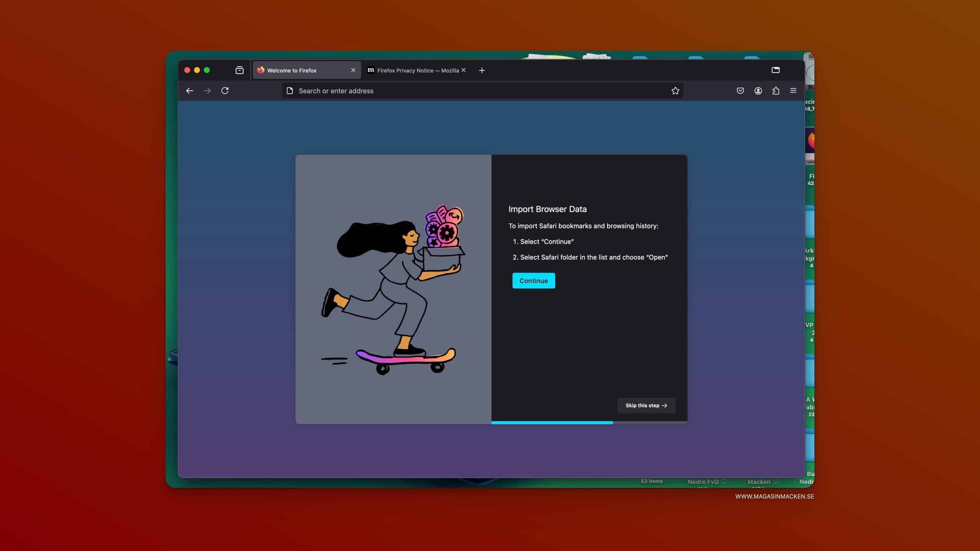This screenshot has width=980, height=551.
Task: Click the page icon in the address bar
Action: tap(290, 91)
